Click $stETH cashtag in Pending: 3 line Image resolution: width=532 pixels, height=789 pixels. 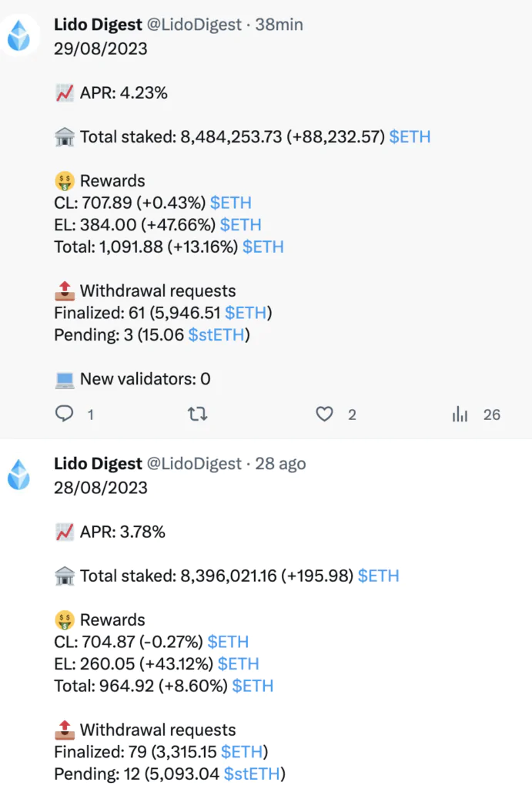click(x=216, y=335)
